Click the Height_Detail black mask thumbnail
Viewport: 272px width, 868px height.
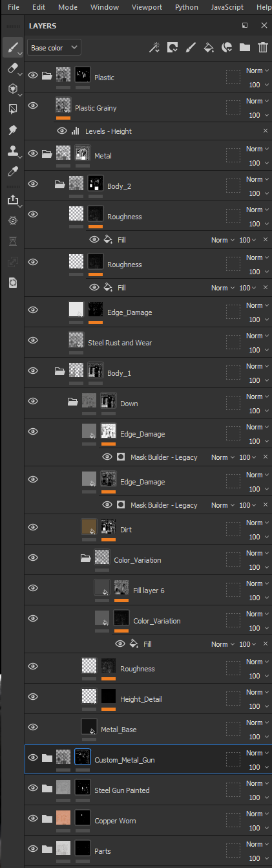point(109,696)
